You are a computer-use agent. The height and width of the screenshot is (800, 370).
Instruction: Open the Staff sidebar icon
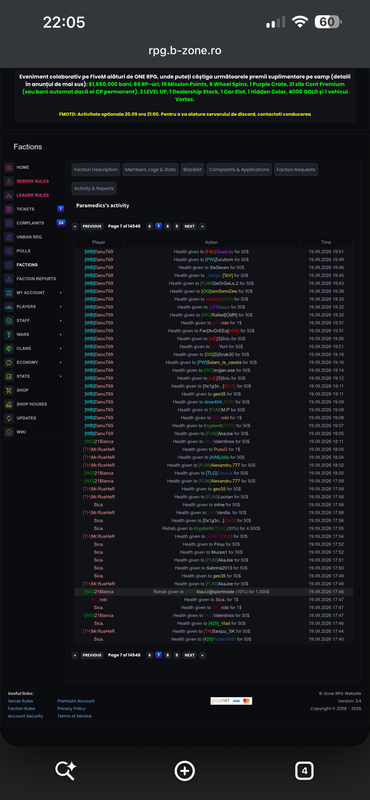9,320
